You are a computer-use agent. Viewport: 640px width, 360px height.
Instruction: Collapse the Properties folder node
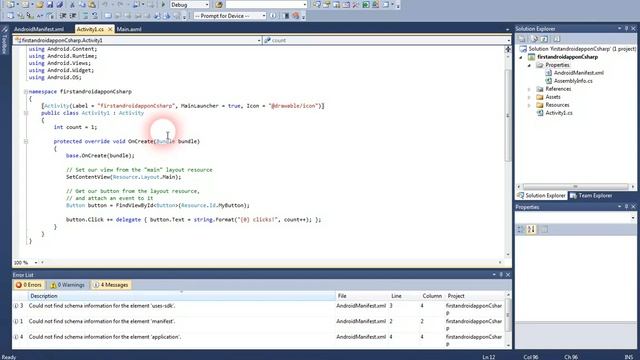point(529,65)
